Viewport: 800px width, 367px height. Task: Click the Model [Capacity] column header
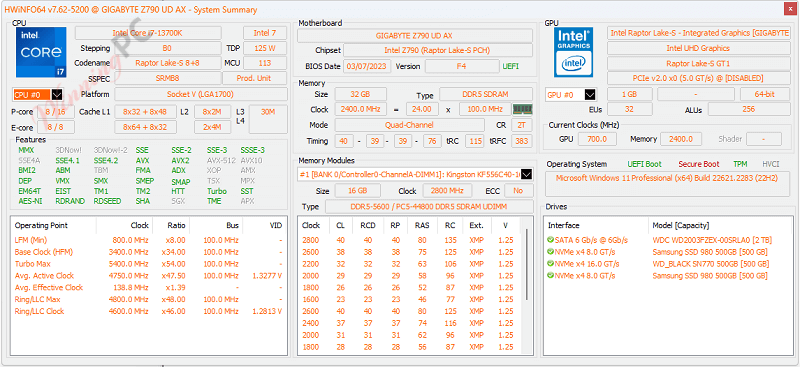[719, 225]
